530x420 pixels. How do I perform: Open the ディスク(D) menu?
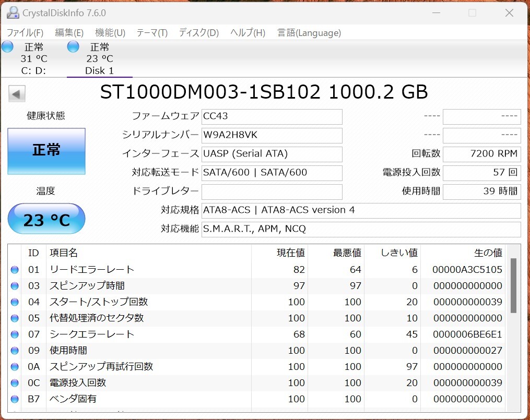[x=198, y=33]
